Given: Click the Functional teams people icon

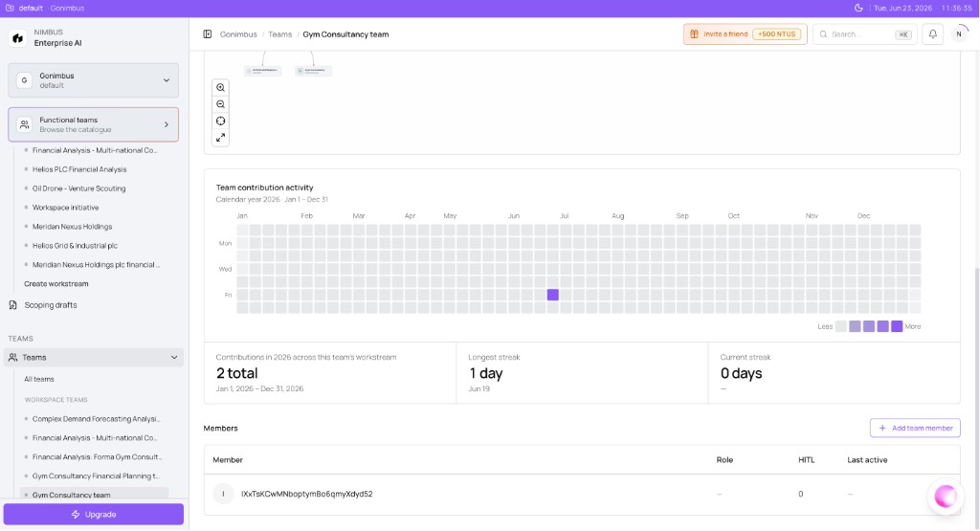Looking at the screenshot, I should [x=24, y=124].
